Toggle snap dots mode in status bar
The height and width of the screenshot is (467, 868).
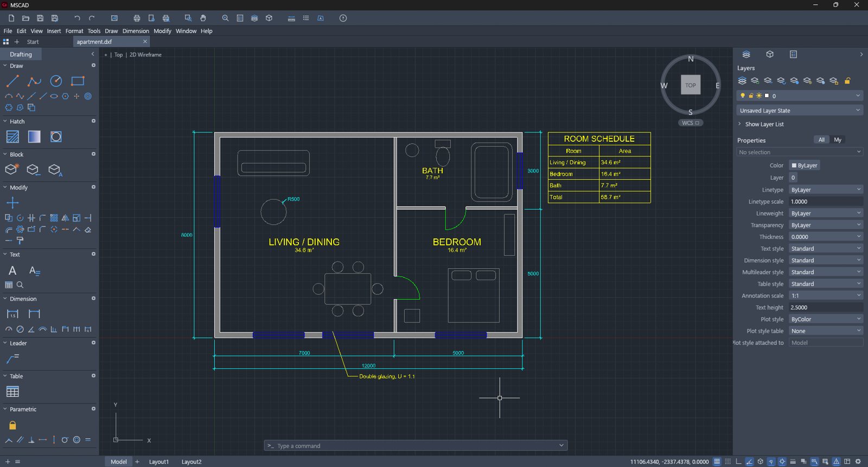point(727,462)
